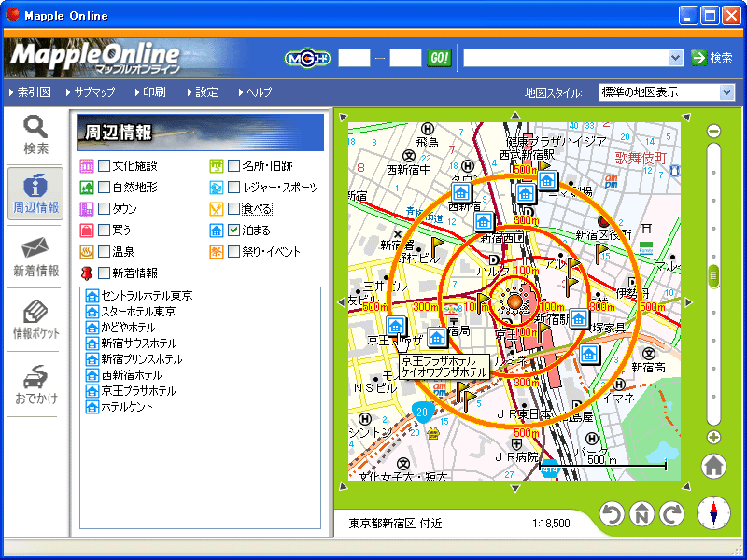The image size is (747, 560).
Task: Click the 京王プラザ hotel icon on map
Action: [396, 326]
